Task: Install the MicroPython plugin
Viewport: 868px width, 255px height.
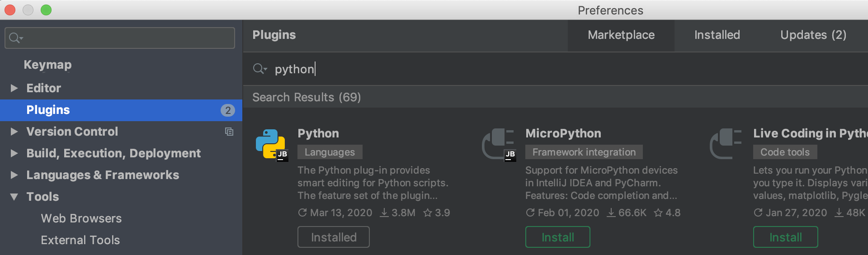Action: [x=557, y=237]
